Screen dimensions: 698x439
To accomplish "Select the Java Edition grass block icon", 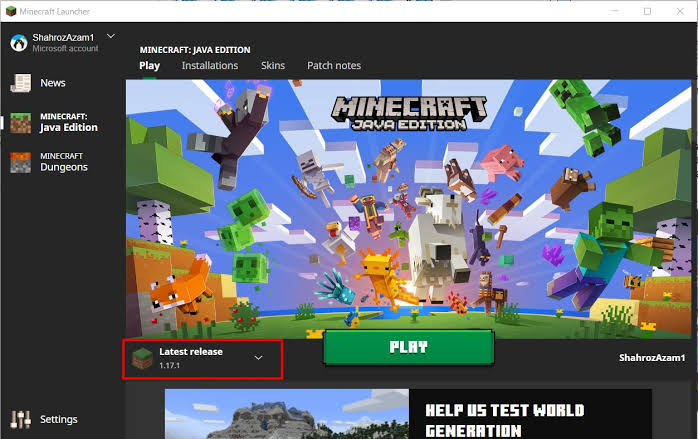I will pyautogui.click(x=19, y=122).
